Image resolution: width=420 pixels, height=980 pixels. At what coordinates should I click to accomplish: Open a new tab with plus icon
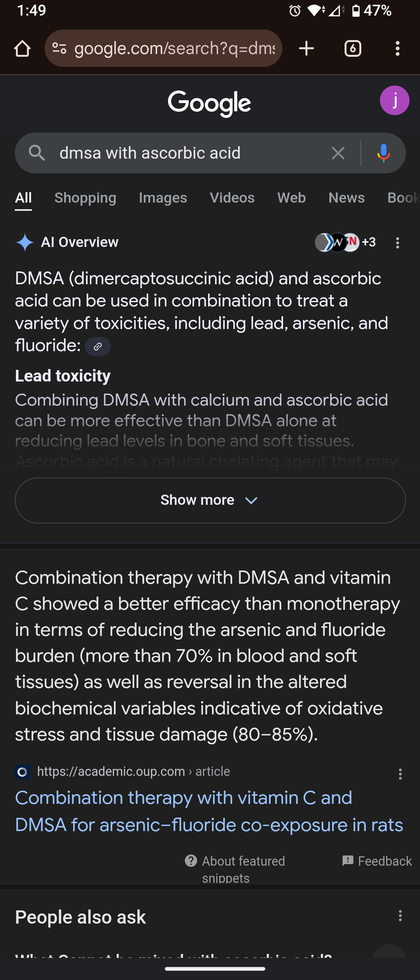pyautogui.click(x=306, y=49)
